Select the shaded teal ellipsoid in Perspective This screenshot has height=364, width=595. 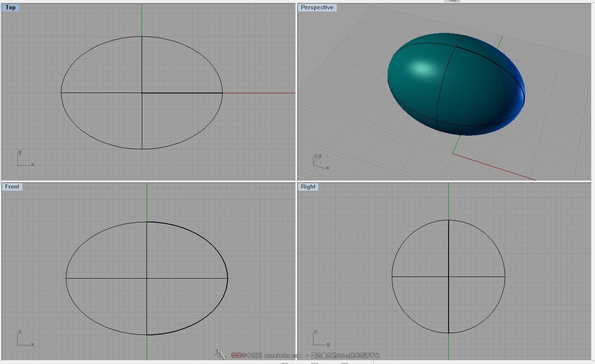coord(456,84)
